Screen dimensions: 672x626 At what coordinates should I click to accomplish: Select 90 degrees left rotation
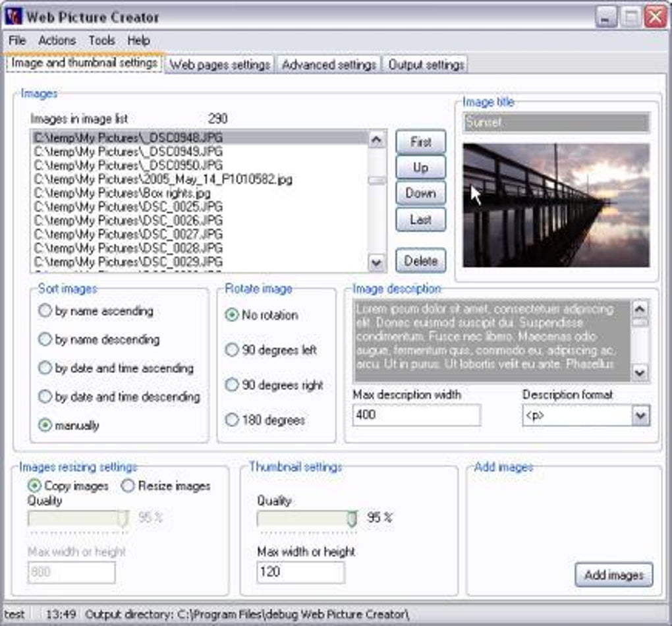[x=271, y=351]
